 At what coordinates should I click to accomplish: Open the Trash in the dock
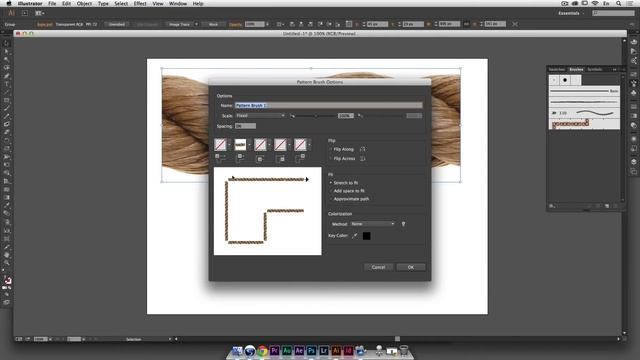[404, 350]
